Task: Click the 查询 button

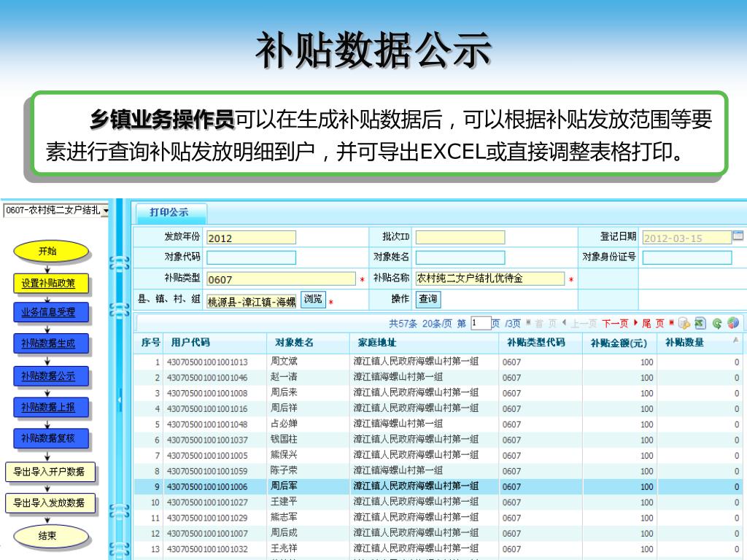Action: 427,299
